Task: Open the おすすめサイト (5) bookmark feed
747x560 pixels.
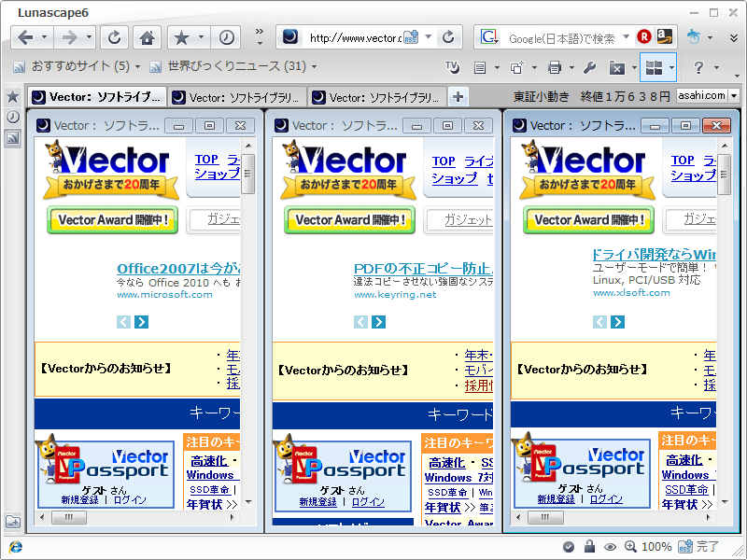Action: [73, 66]
